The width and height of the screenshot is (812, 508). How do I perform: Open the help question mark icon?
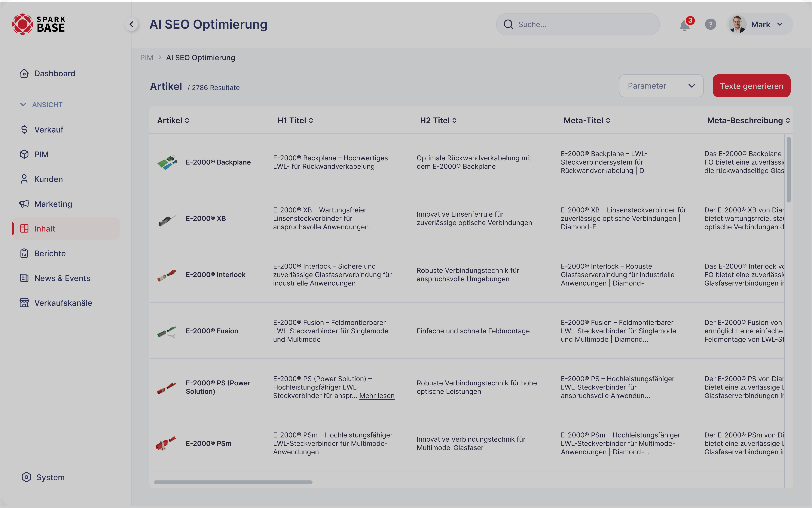710,25
